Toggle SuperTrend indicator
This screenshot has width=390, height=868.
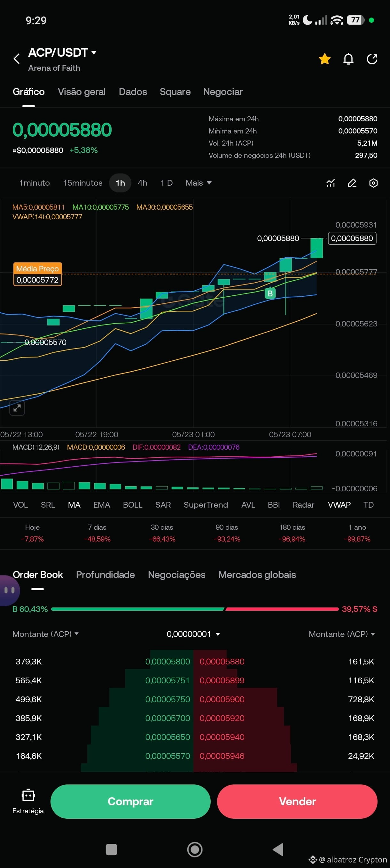point(206,505)
